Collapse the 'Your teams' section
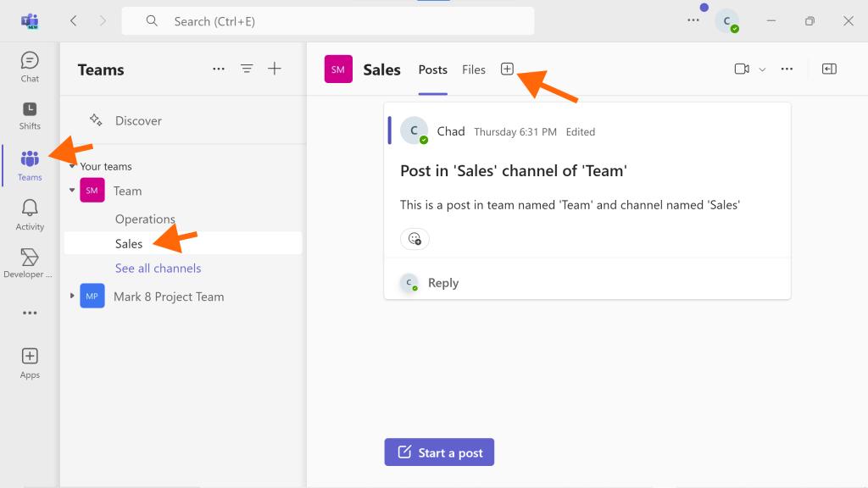The width and height of the screenshot is (868, 488). [x=72, y=166]
